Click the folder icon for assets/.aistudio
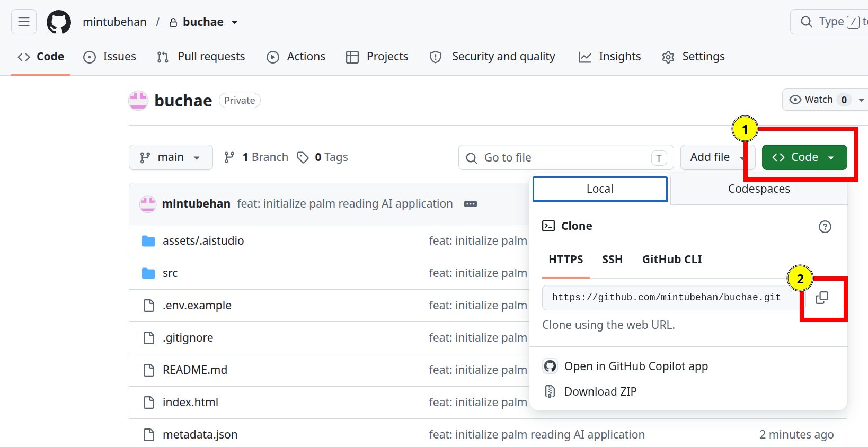This screenshot has height=447, width=868. [x=148, y=241]
